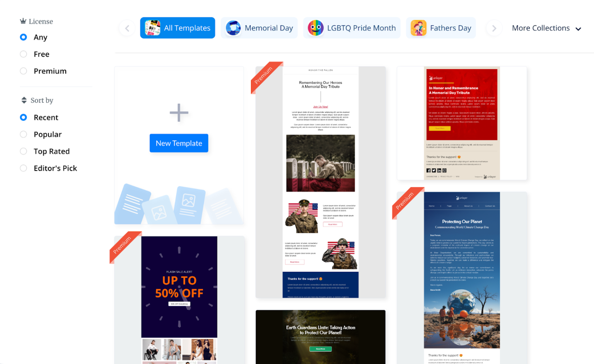
Task: Select the Free license filter
Action: 23,54
